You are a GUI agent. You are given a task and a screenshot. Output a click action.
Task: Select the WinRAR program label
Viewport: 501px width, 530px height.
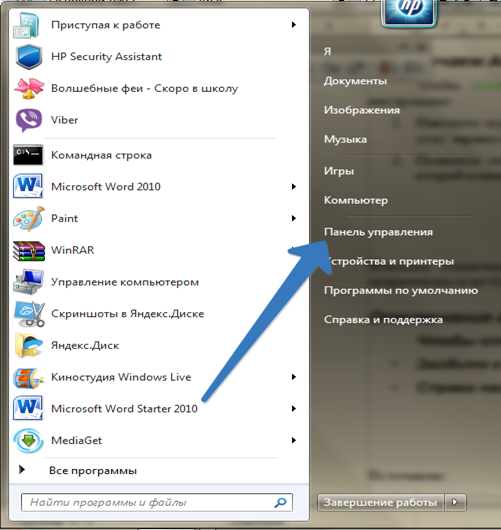coord(73,250)
